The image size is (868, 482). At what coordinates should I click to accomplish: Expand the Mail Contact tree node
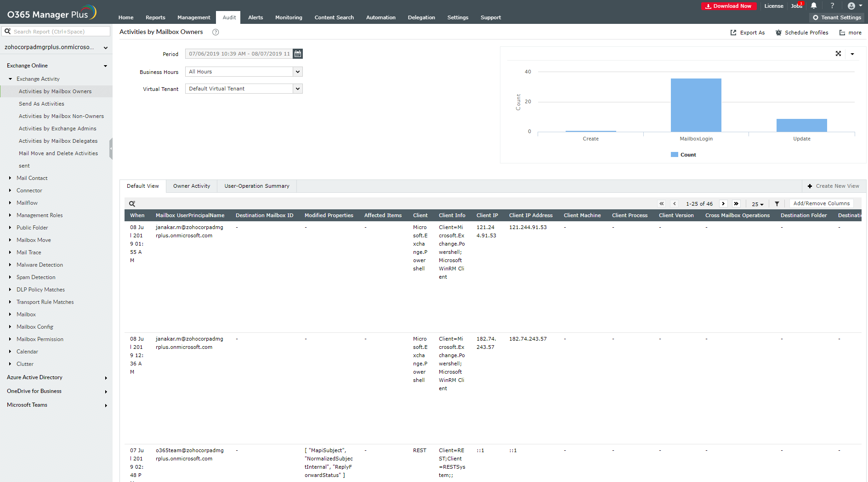10,178
